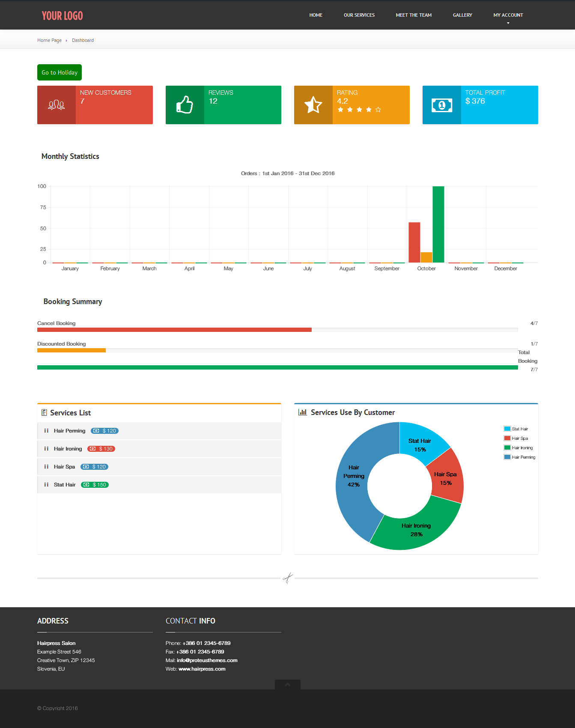The image size is (575, 728).
Task: Click the Reviews thumbs-up icon
Action: click(185, 105)
